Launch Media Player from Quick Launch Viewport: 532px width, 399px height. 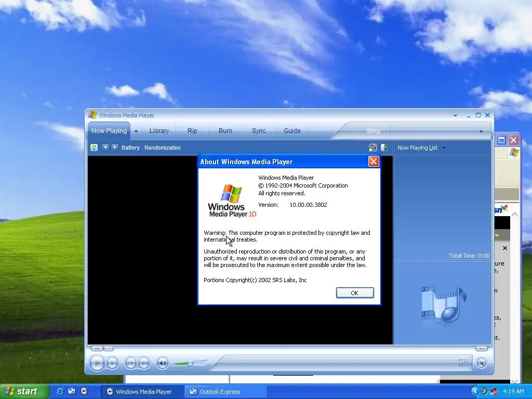tap(84, 392)
